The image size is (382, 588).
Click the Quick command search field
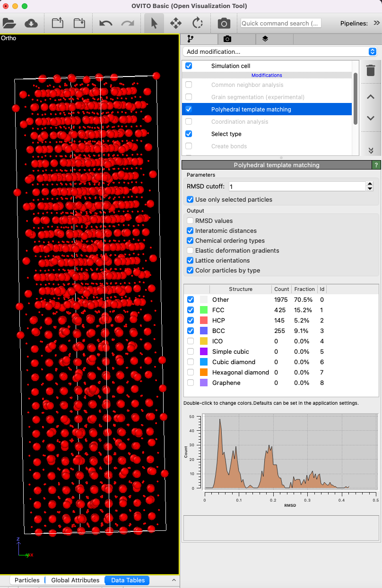(281, 23)
